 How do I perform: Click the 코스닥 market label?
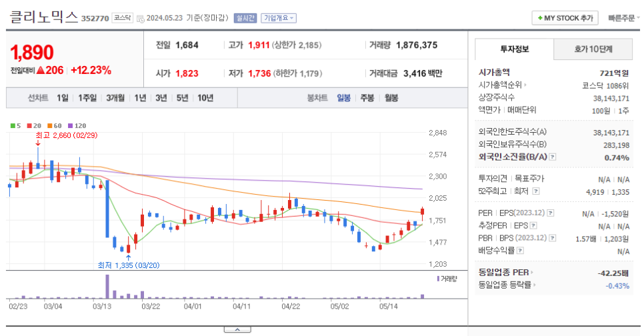click(x=123, y=17)
